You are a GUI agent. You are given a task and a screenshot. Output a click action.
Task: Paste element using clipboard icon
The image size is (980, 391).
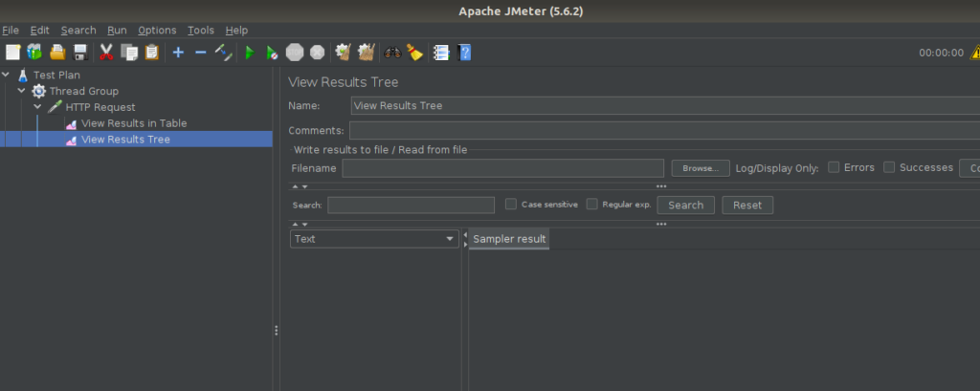click(x=152, y=53)
